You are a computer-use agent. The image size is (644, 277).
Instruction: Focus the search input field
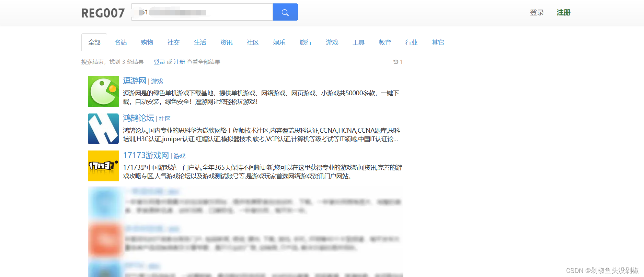click(202, 12)
